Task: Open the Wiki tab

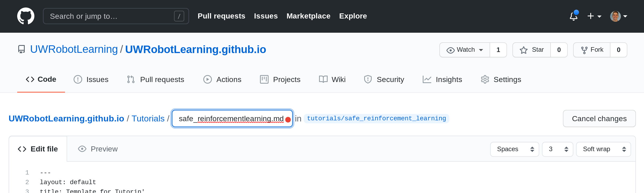Action: click(x=332, y=80)
